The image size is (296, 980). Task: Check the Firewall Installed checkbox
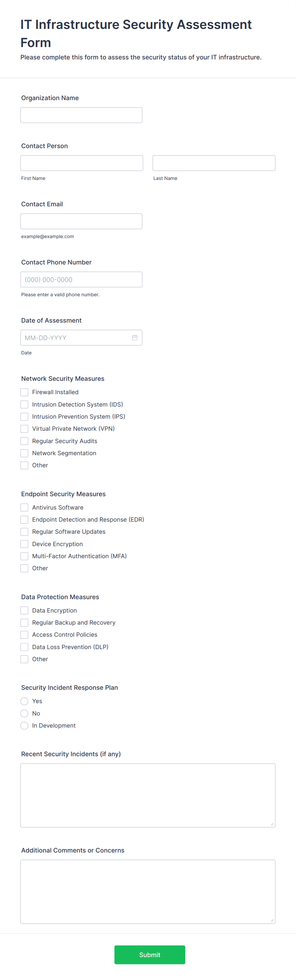point(25,392)
